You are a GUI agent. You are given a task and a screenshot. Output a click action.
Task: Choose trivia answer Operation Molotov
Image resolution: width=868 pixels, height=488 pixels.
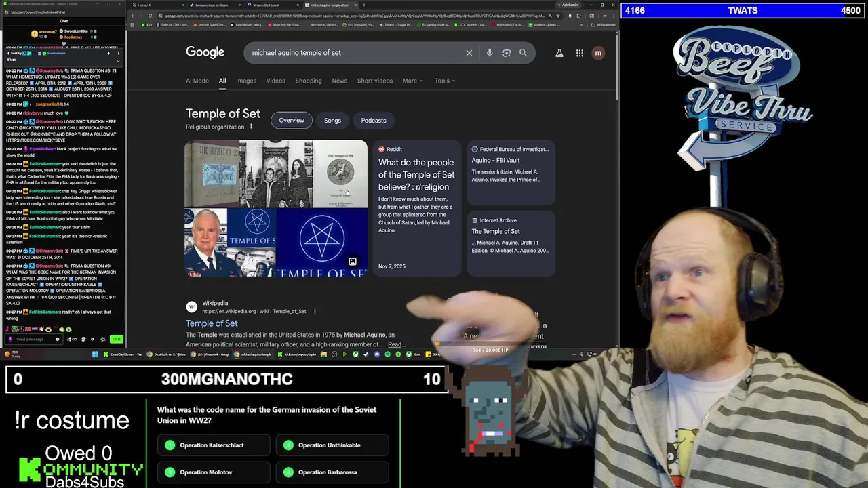[214, 472]
